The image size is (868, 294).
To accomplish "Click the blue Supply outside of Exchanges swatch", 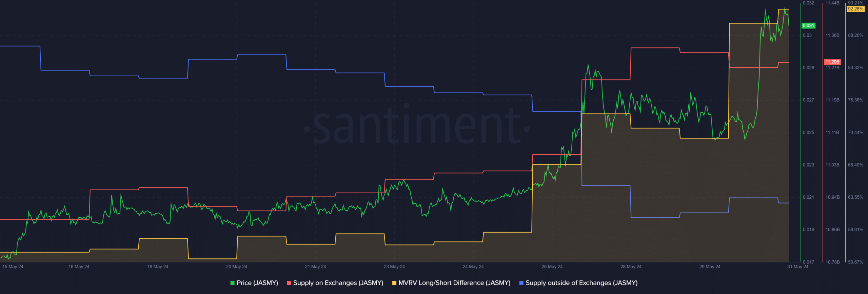I will click(521, 283).
